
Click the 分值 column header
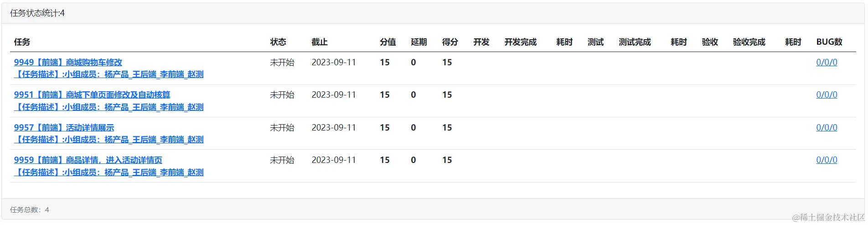[x=387, y=42]
